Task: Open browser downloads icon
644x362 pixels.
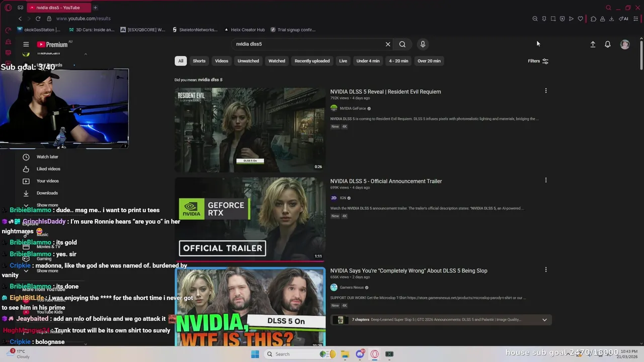Action: [611, 19]
